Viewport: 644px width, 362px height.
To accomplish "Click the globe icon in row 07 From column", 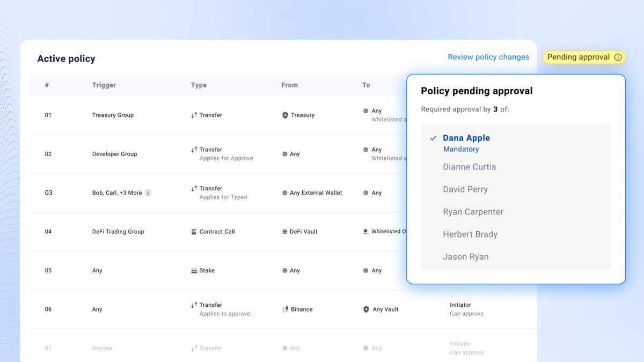I will pyautogui.click(x=285, y=348).
